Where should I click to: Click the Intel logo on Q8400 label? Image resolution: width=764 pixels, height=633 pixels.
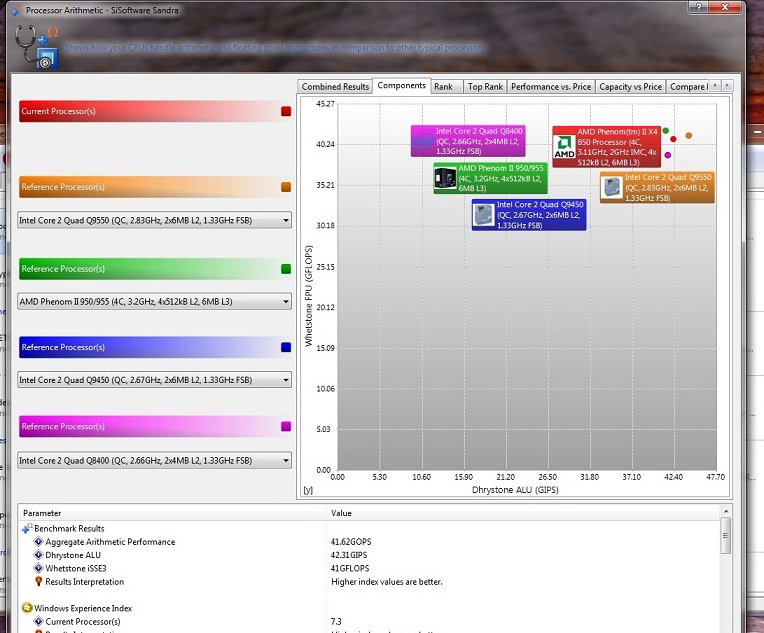pos(423,141)
